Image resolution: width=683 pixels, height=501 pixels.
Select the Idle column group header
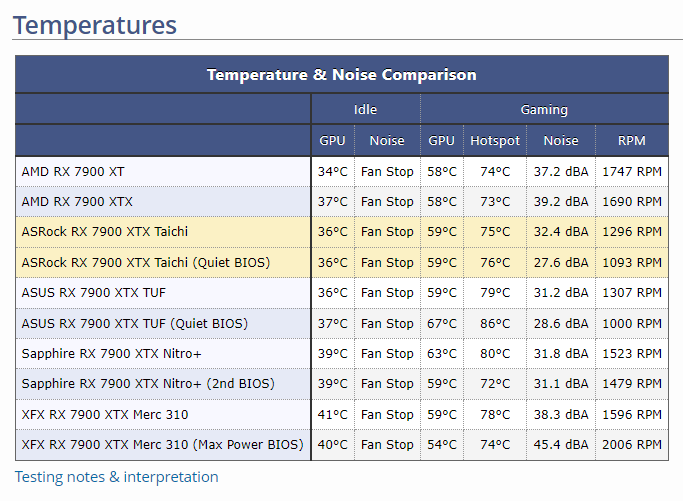tap(365, 110)
